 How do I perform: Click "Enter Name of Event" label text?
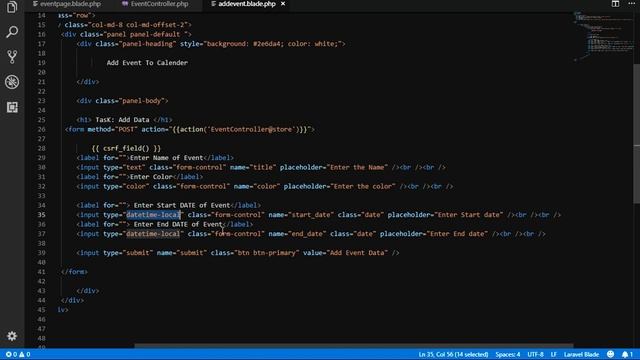167,158
